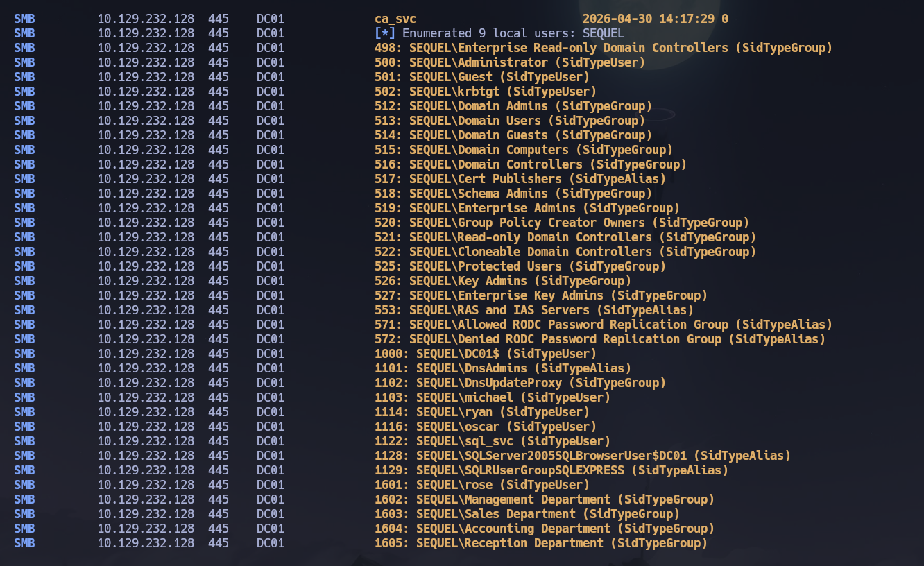
Task: Click the 517: SEQUEL\Cert Publishers entry
Action: tap(520, 179)
